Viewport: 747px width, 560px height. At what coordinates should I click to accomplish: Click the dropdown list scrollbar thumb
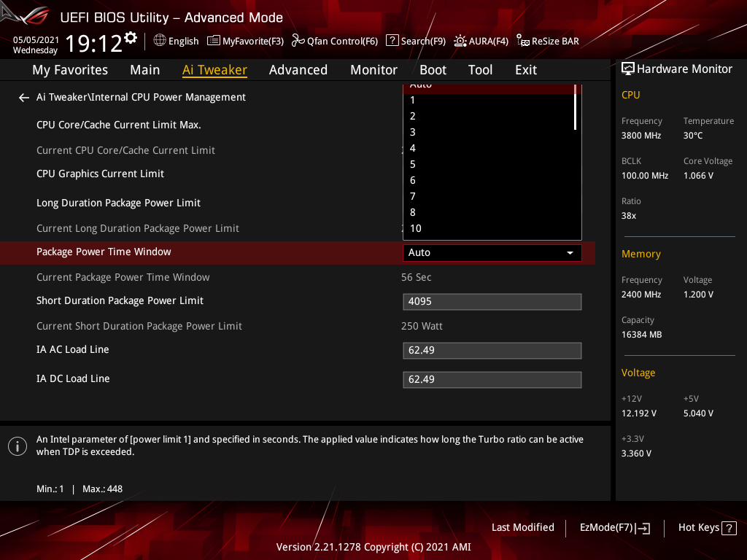(x=576, y=107)
